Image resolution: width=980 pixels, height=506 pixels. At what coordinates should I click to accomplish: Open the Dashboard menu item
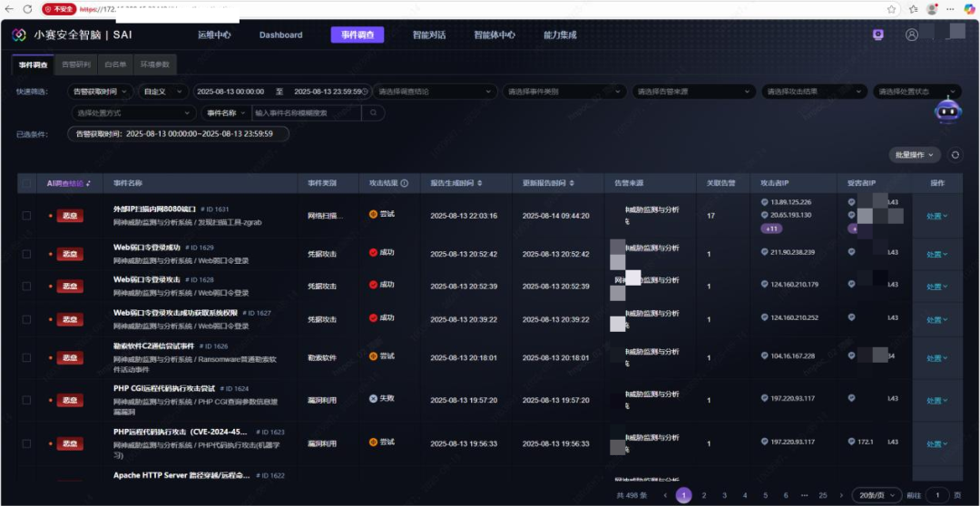point(280,35)
